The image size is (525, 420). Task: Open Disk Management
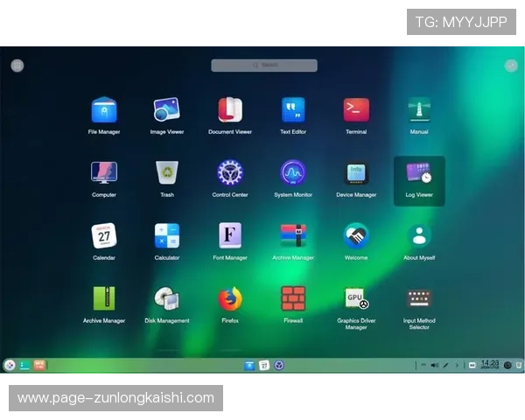coord(166,299)
